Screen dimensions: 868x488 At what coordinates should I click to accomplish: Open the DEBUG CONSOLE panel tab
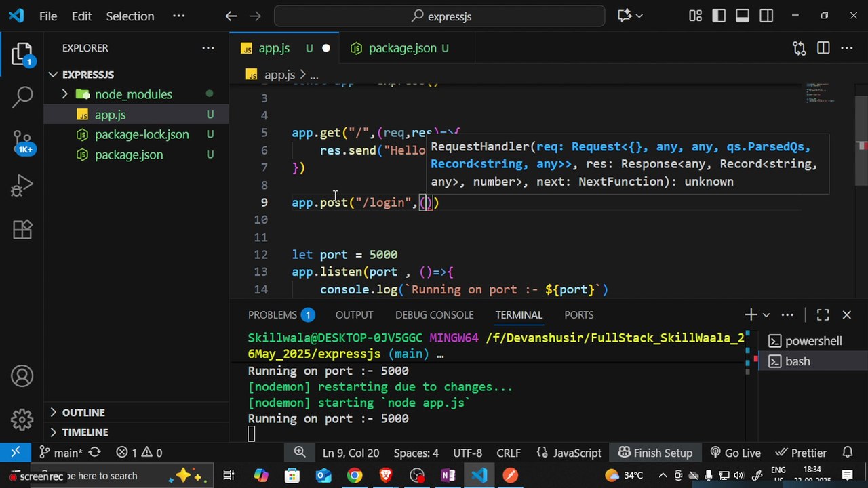[434, 314]
